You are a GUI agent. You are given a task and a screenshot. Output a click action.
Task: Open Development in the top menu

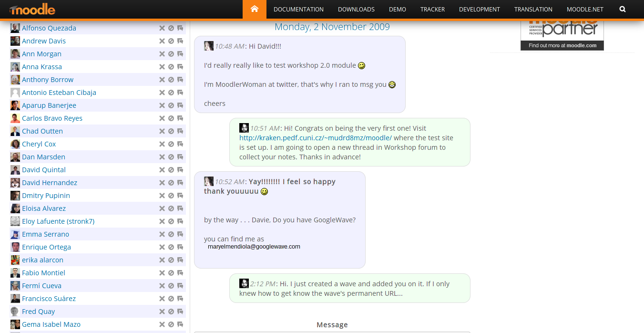click(x=480, y=9)
